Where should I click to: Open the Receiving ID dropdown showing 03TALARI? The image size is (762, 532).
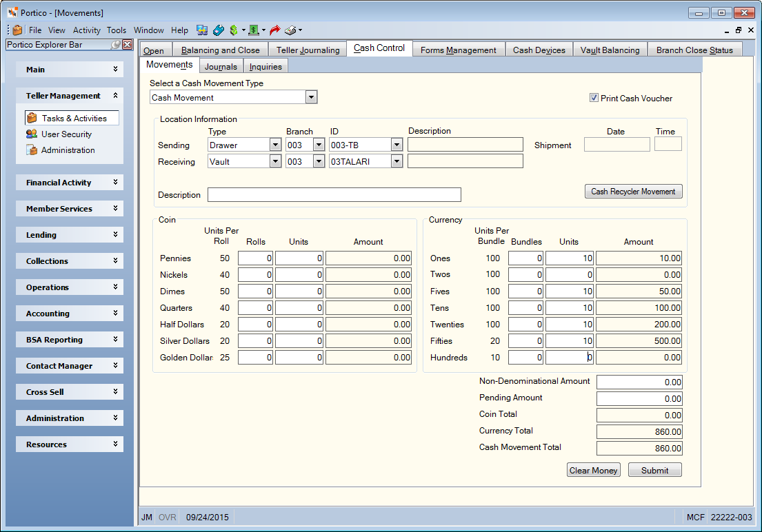tap(397, 161)
